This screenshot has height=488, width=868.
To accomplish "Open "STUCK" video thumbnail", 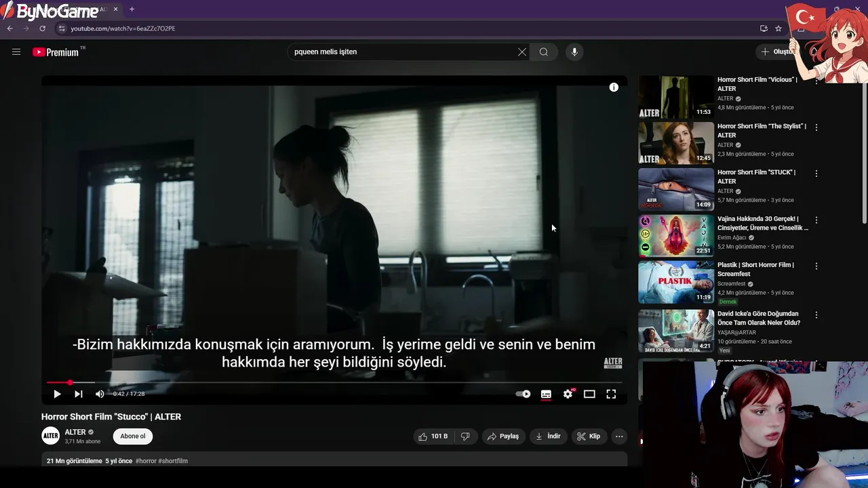I will [676, 189].
